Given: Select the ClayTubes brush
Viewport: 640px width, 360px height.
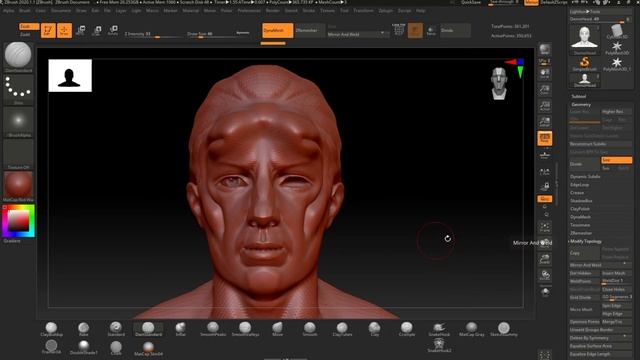Looking at the screenshot, I should [x=342, y=330].
